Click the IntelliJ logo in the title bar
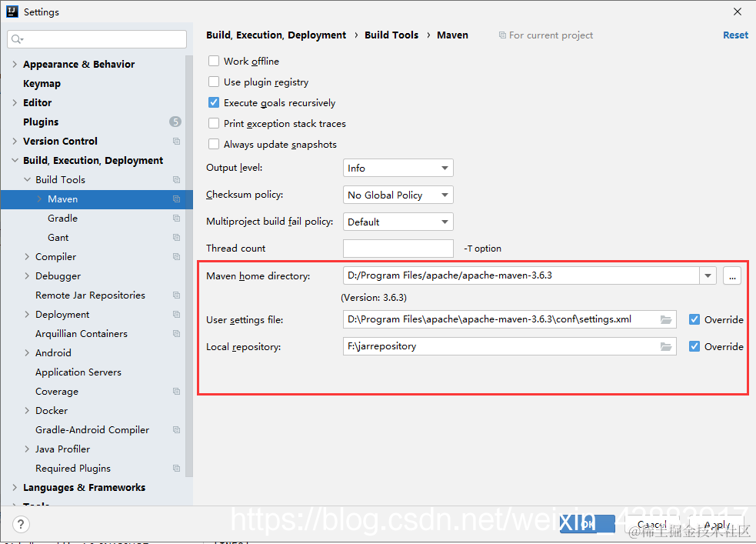Screen dimensions: 756x544 [12, 12]
